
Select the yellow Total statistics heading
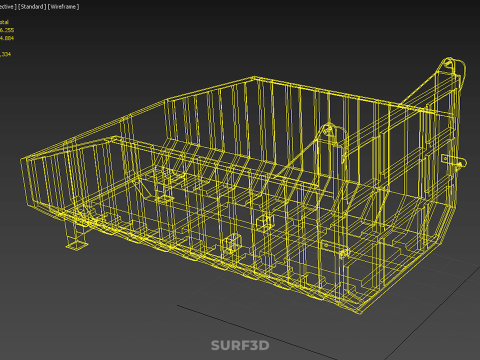click(4, 22)
